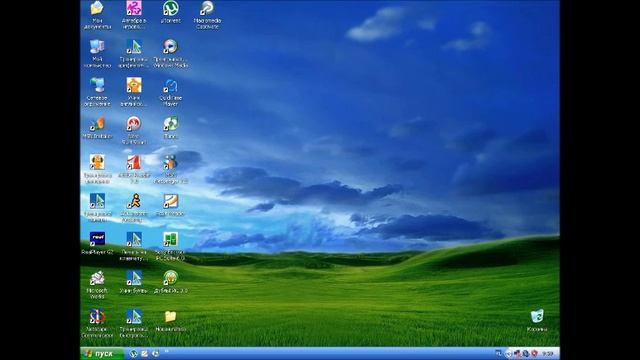Click the пуск Start button
The width and height of the screenshot is (640, 360).
pos(102,353)
